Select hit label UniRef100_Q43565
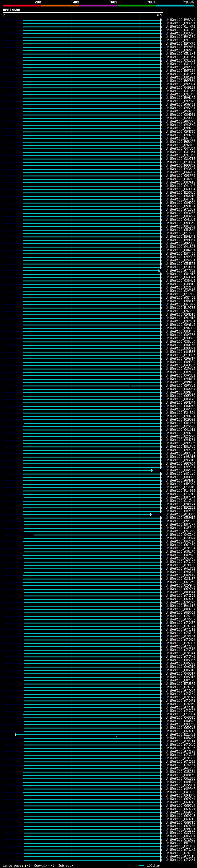Image resolution: width=197 pixels, height=868 pixels. 180,365
